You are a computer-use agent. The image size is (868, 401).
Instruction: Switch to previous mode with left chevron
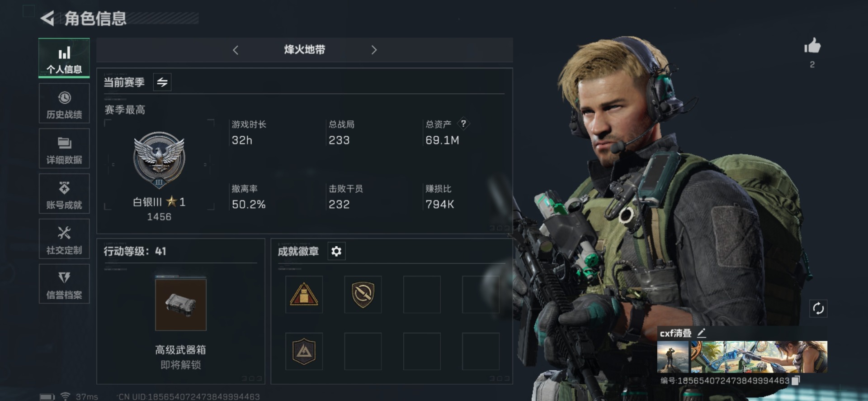[236, 50]
